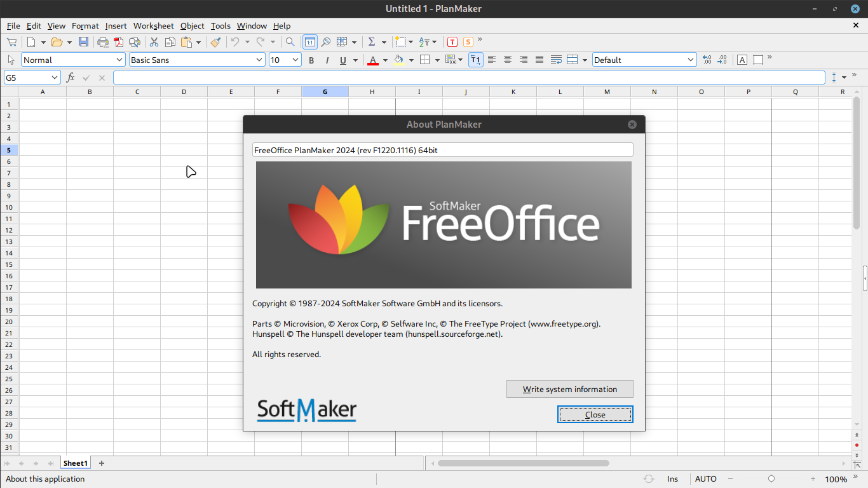The width and height of the screenshot is (868, 488).
Task: Open the Basic Sans font dropdown
Action: pyautogui.click(x=259, y=60)
